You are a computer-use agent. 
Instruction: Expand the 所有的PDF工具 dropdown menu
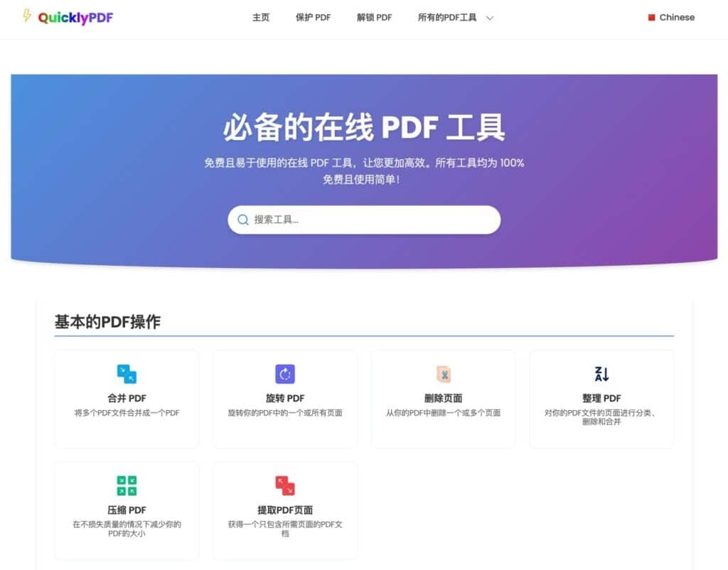coord(448,18)
